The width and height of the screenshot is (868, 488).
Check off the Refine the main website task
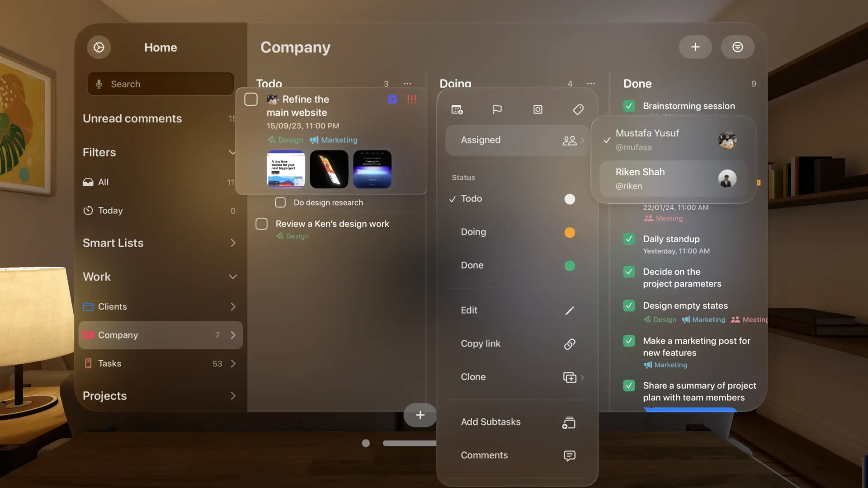pyautogui.click(x=250, y=99)
